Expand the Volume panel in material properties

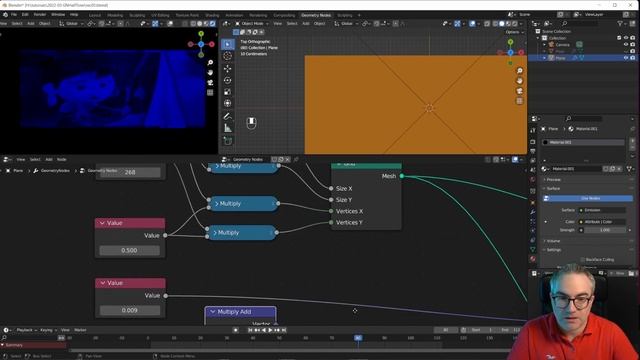pos(553,241)
